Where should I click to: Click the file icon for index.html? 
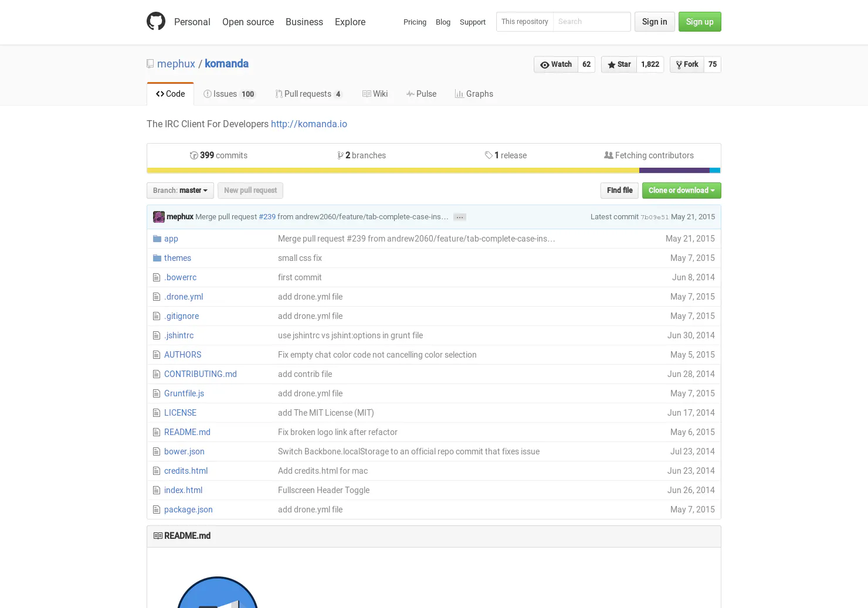pos(156,490)
